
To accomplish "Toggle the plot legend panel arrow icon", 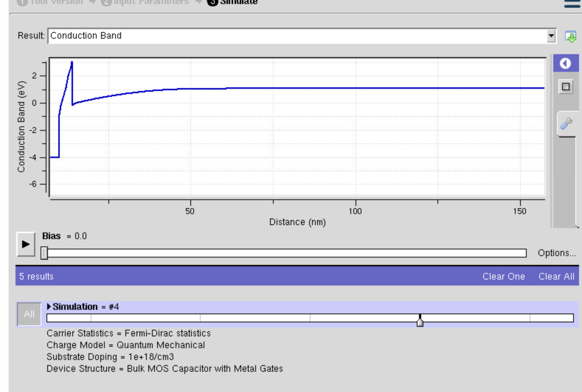I will (565, 63).
